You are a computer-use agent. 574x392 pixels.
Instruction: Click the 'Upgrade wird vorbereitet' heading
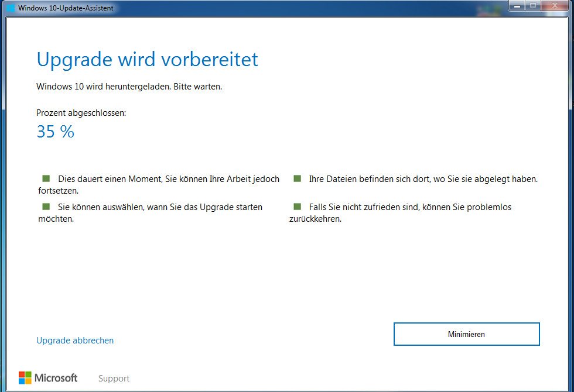[147, 59]
